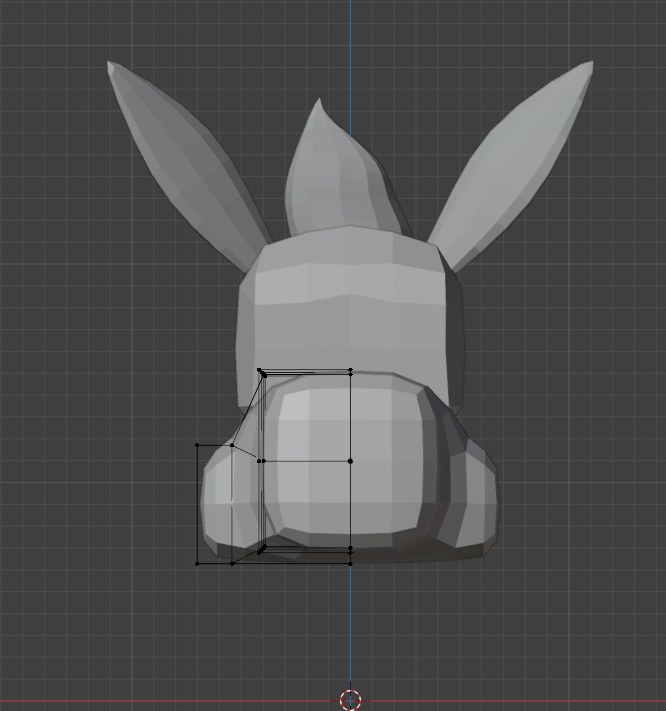The image size is (666, 711).
Task: Select the wireframe vertex on the blue axis at mid-body height
Action: [x=350, y=461]
